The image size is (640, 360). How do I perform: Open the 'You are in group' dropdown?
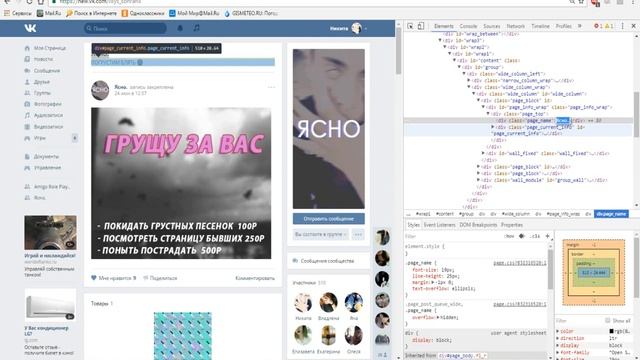pos(320,234)
